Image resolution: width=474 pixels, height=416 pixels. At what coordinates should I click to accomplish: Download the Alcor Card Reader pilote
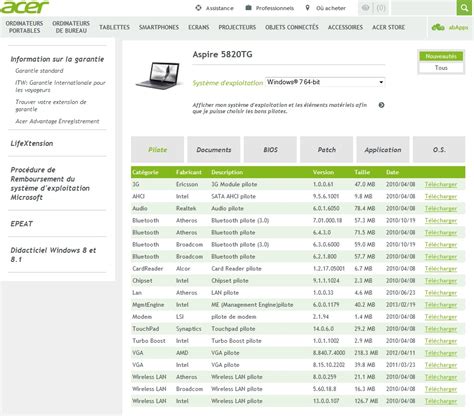pos(441,269)
